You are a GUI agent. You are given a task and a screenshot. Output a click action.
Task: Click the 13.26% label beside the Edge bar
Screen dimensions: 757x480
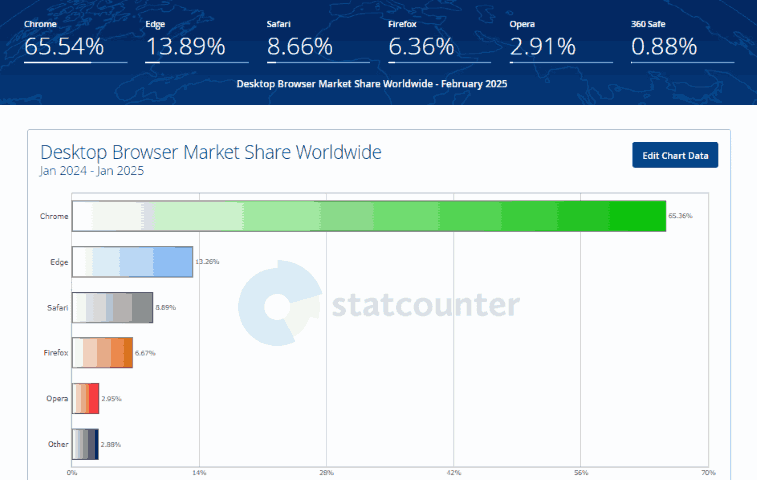coord(207,262)
